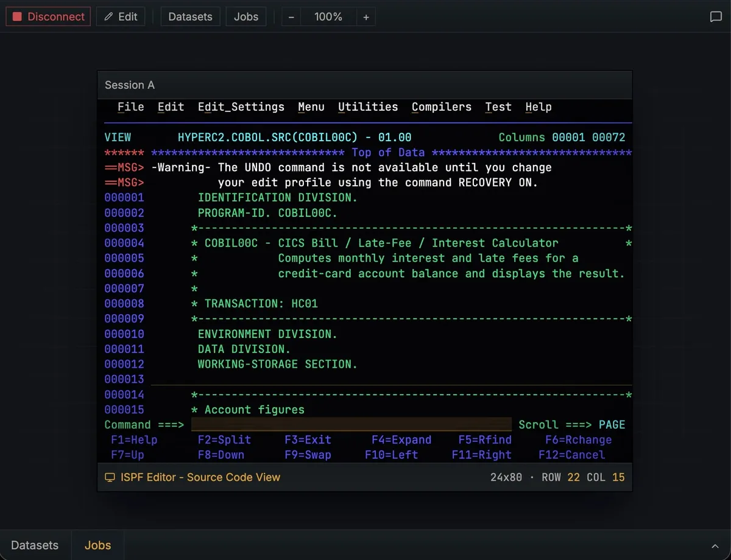Click the 100% zoom level indicator

coord(328,17)
